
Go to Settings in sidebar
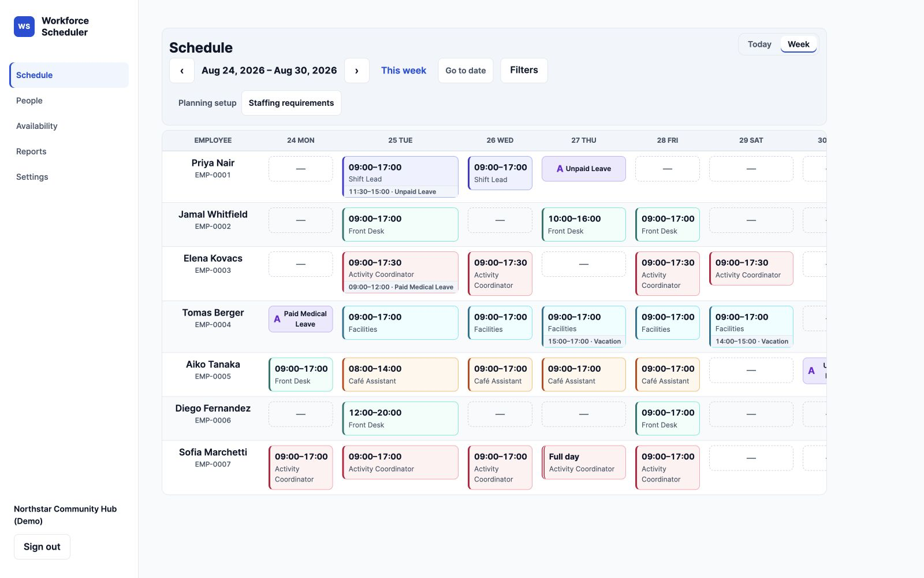pyautogui.click(x=69, y=177)
